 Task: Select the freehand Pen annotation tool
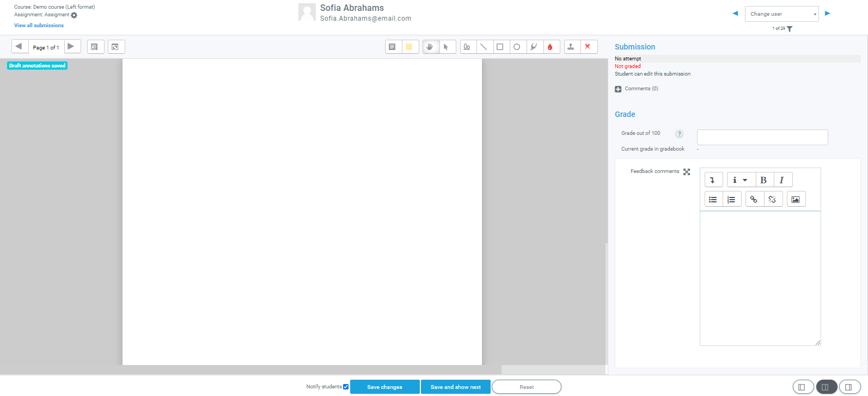point(467,47)
